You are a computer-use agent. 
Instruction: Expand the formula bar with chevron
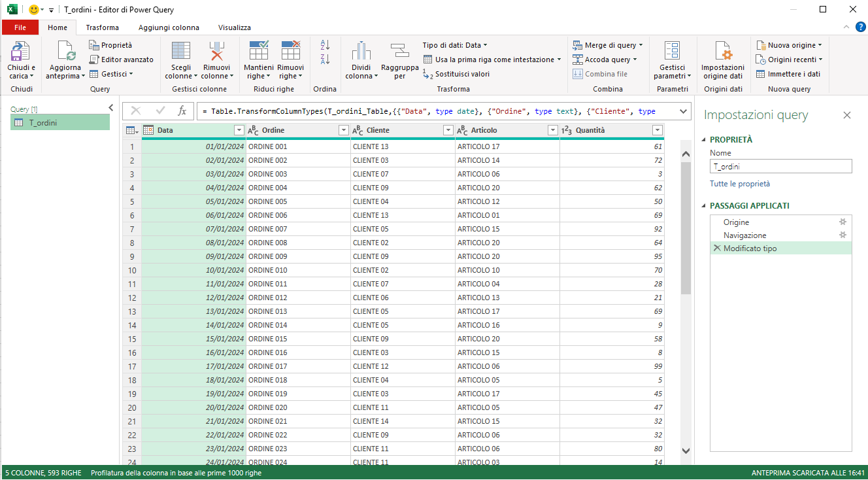pyautogui.click(x=684, y=111)
